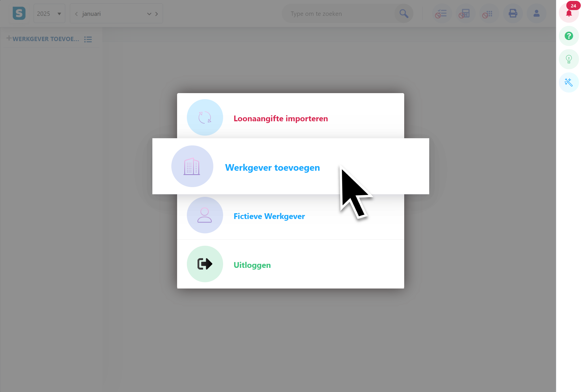581x392 pixels.
Task: Go to previous month with left chevron
Action: pos(76,14)
